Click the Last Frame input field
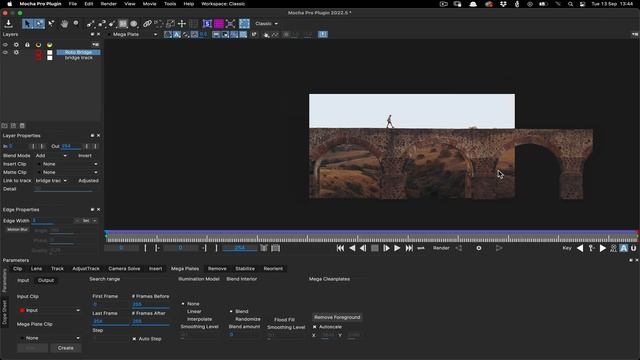 [x=110, y=322]
